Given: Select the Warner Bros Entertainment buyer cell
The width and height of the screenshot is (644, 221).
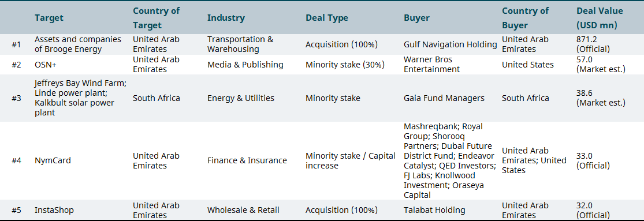Looking at the screenshot, I should tap(431, 65).
